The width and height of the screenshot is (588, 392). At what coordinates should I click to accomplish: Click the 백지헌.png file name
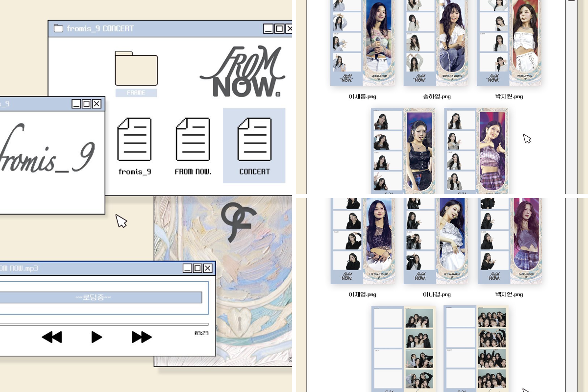point(509,294)
